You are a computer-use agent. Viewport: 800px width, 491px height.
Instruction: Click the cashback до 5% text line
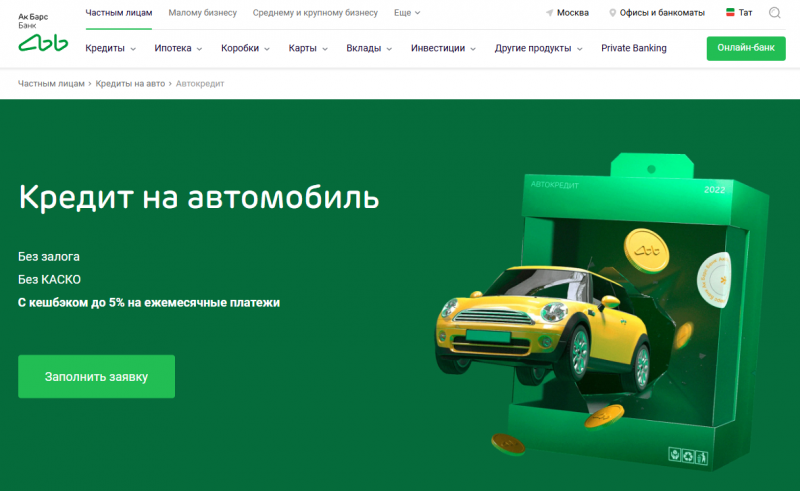click(149, 303)
